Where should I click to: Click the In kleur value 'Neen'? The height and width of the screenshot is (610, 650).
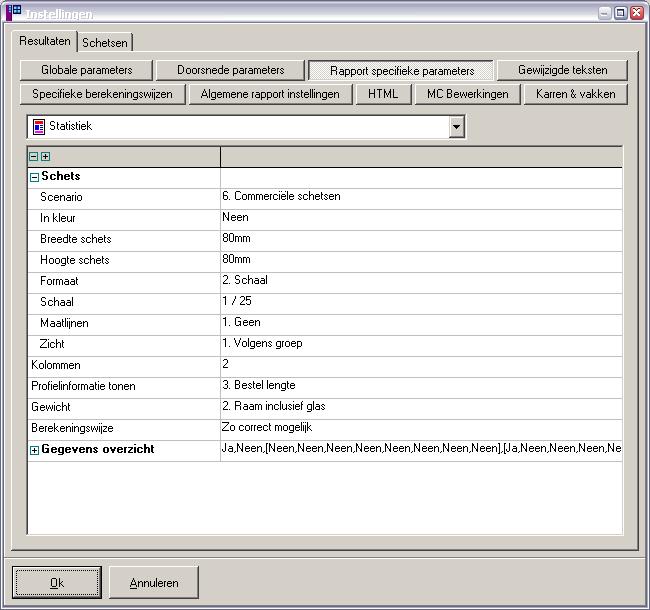tap(235, 217)
